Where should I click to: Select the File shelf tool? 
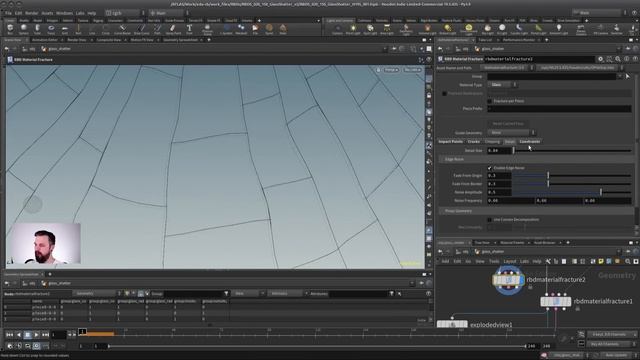pyautogui.click(x=255, y=29)
